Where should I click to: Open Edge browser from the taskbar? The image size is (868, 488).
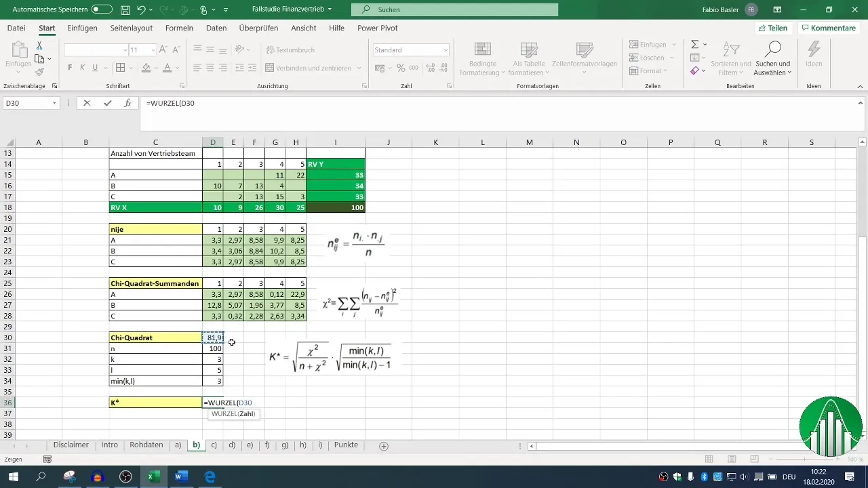pos(210,477)
